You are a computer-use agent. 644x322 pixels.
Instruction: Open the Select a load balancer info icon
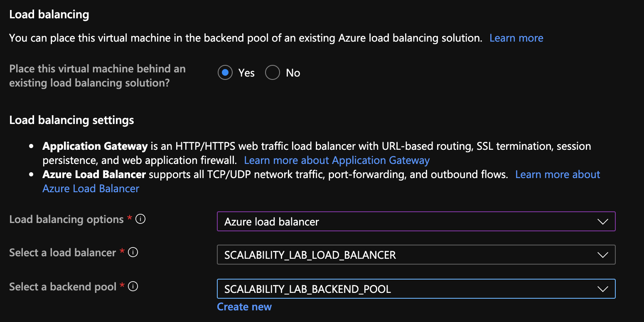133,252
